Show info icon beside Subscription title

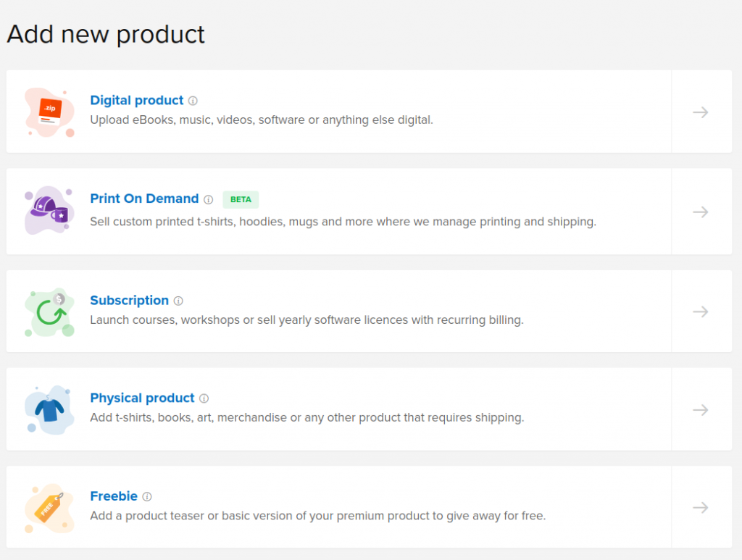point(178,301)
